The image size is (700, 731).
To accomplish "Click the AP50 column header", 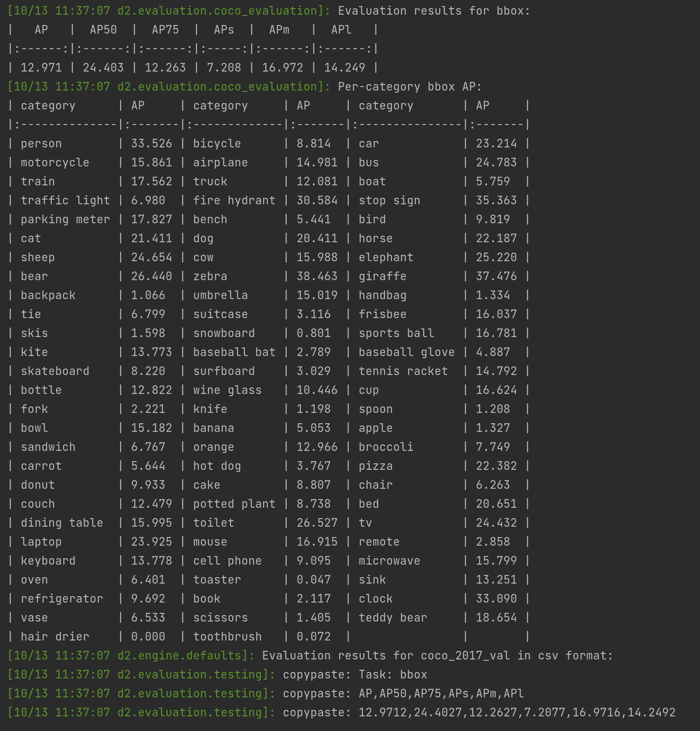I will click(102, 30).
